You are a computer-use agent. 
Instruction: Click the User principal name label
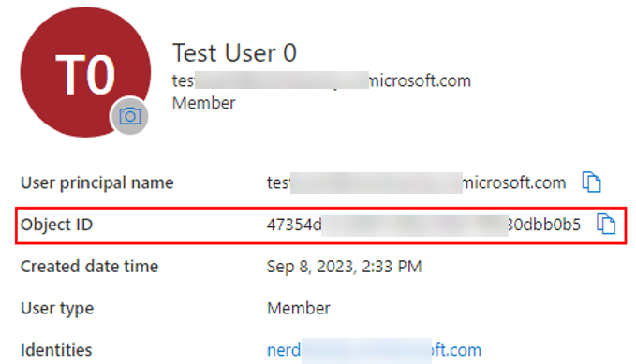tap(96, 182)
